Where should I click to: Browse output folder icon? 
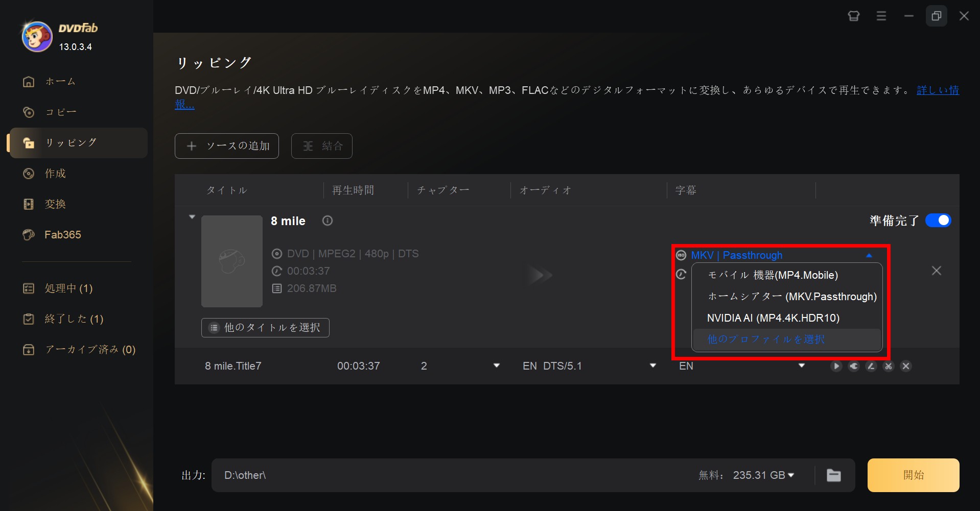834,475
